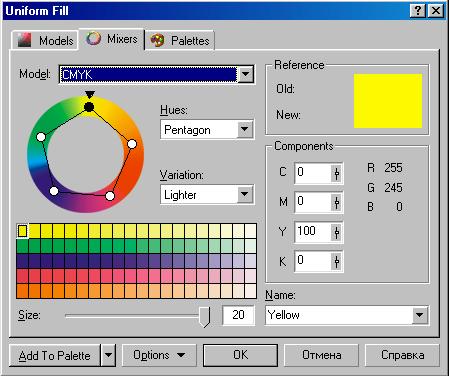Click the C component value field
The height and width of the screenshot is (376, 449).
pyautogui.click(x=313, y=173)
